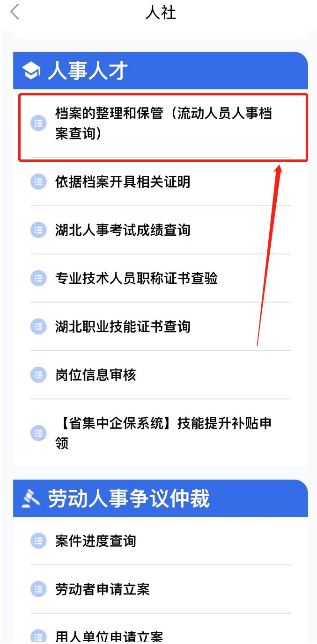Viewport: 317px width, 644px height.
Task: Click list icon beside 专业技术人员职称证书查验
Action: pos(38,278)
